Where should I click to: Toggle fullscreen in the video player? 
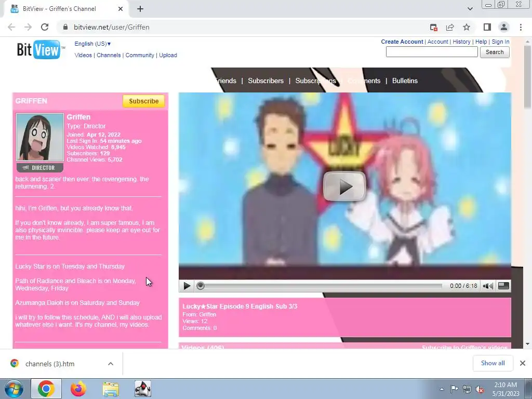(x=503, y=286)
